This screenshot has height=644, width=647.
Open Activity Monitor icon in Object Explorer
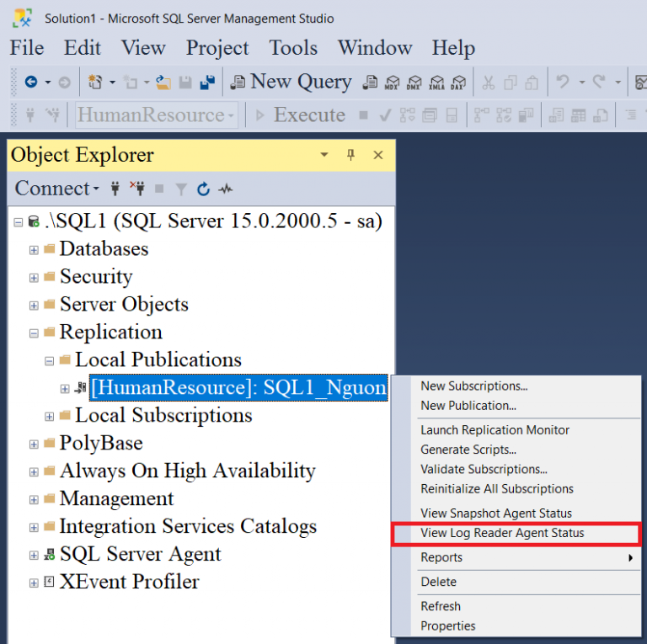(226, 189)
